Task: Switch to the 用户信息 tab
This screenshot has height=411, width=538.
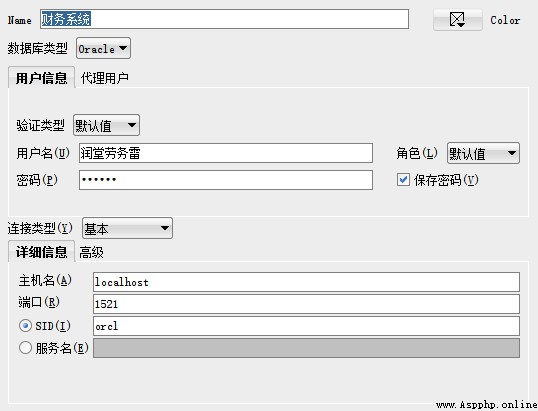Action: pyautogui.click(x=42, y=78)
